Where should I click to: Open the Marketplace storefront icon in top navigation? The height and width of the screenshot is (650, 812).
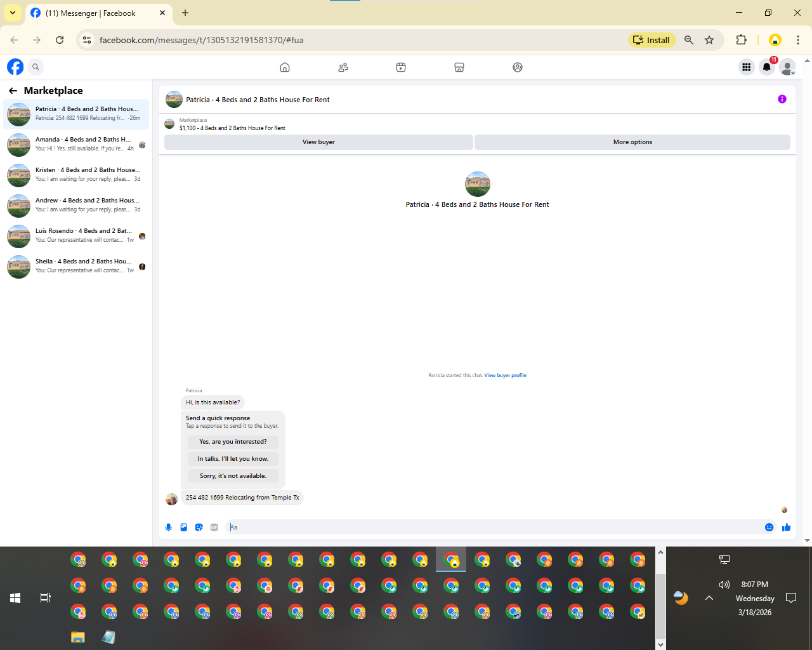click(x=459, y=67)
